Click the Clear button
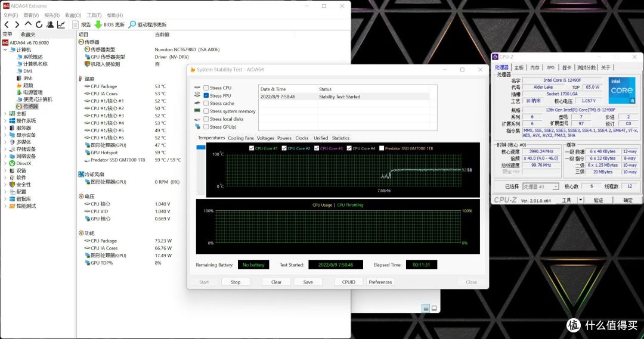 click(277, 282)
